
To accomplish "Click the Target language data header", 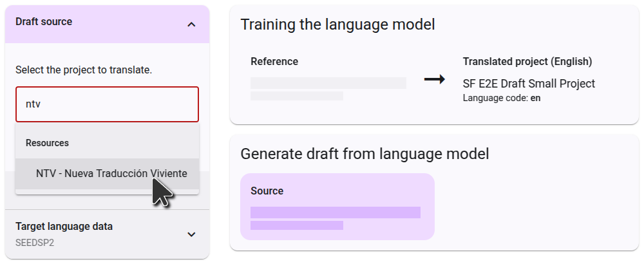I will (x=107, y=234).
